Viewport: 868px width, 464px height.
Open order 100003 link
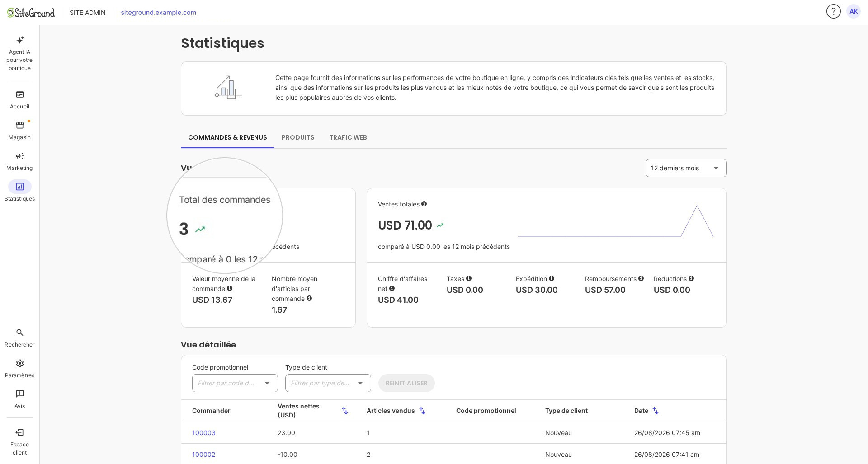pos(204,433)
